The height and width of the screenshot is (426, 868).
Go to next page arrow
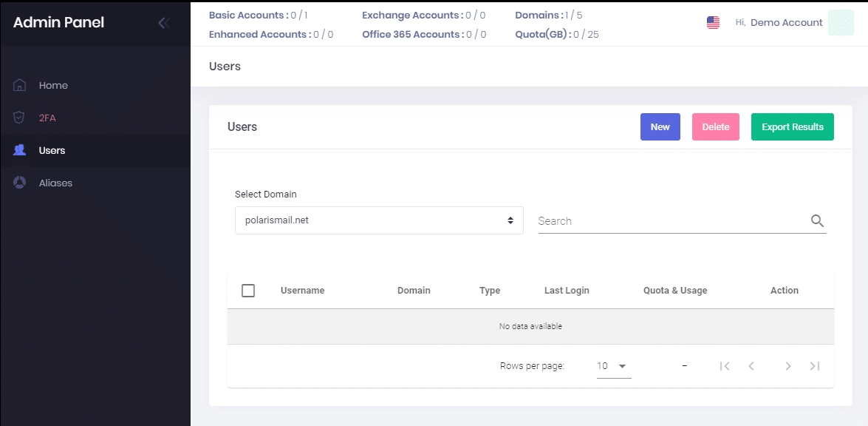788,366
